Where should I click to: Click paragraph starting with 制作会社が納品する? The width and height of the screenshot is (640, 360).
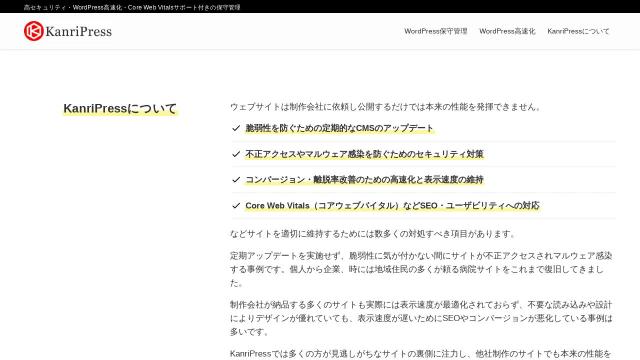421,318
